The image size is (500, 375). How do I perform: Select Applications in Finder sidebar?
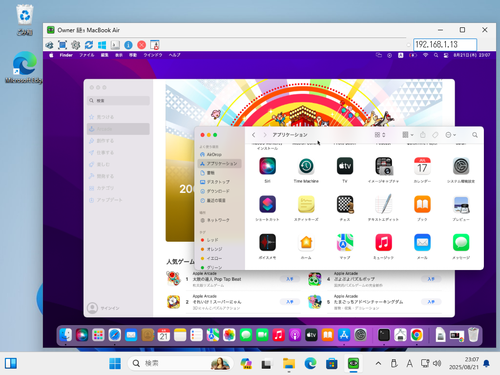[220, 164]
